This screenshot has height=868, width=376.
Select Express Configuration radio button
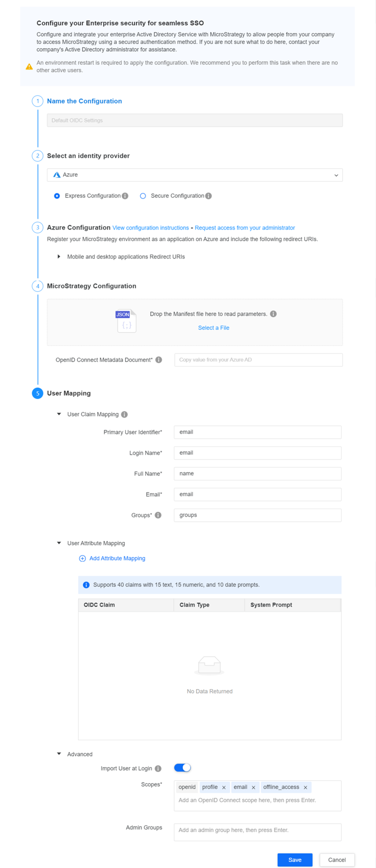[57, 196]
